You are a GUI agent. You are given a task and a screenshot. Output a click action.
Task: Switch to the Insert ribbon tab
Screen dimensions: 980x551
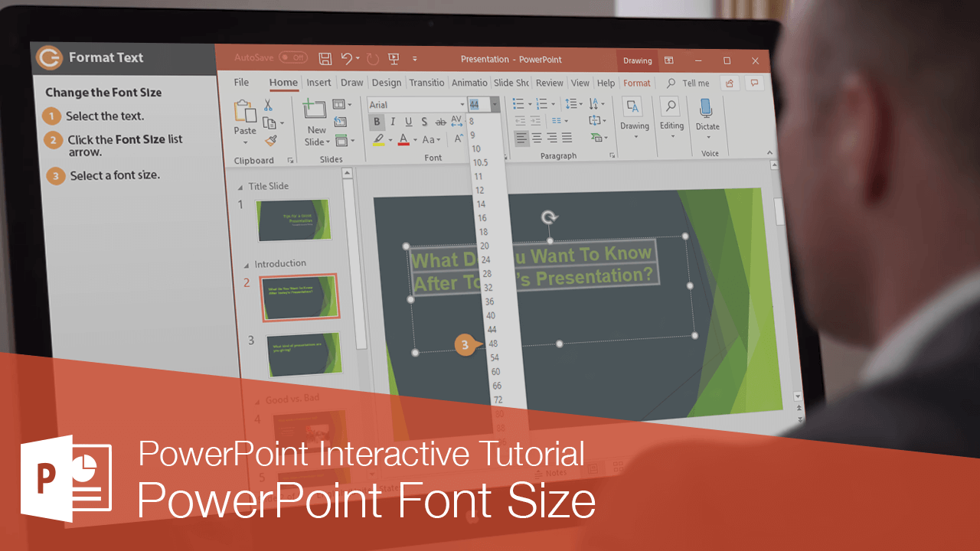319,83
